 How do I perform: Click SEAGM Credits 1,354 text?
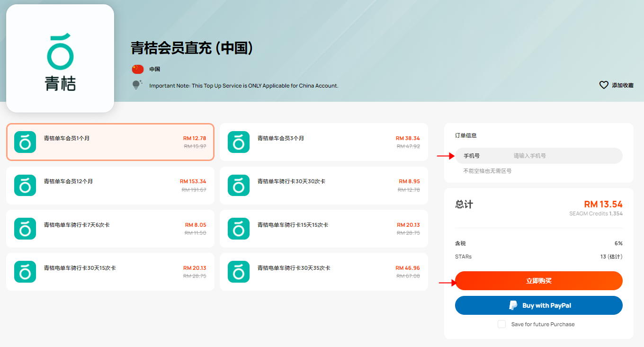596,214
